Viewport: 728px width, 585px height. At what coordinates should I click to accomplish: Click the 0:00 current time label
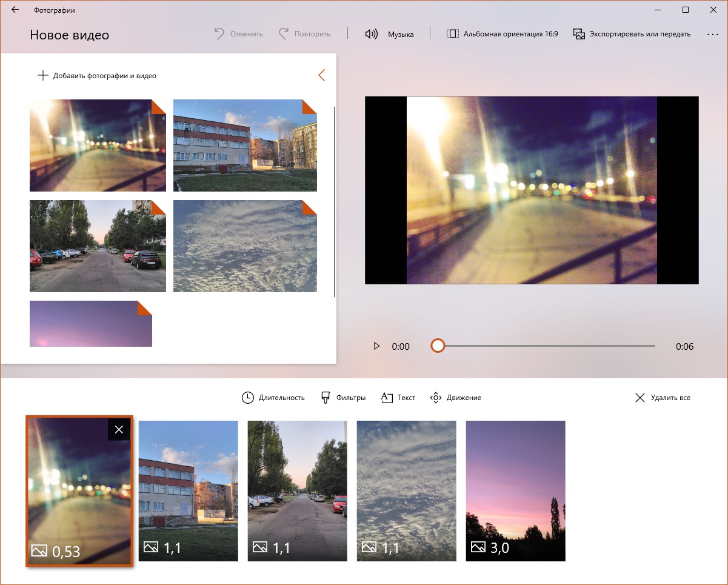(x=401, y=347)
